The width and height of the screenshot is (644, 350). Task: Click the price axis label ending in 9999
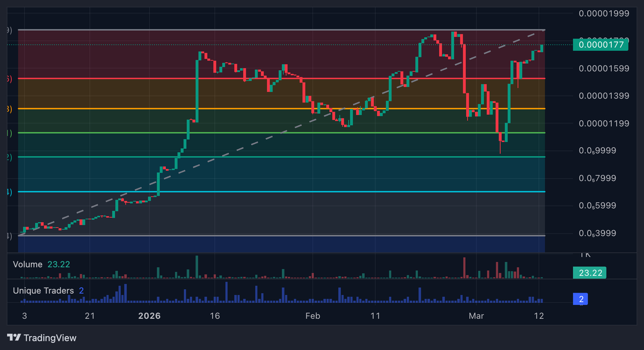pos(597,151)
